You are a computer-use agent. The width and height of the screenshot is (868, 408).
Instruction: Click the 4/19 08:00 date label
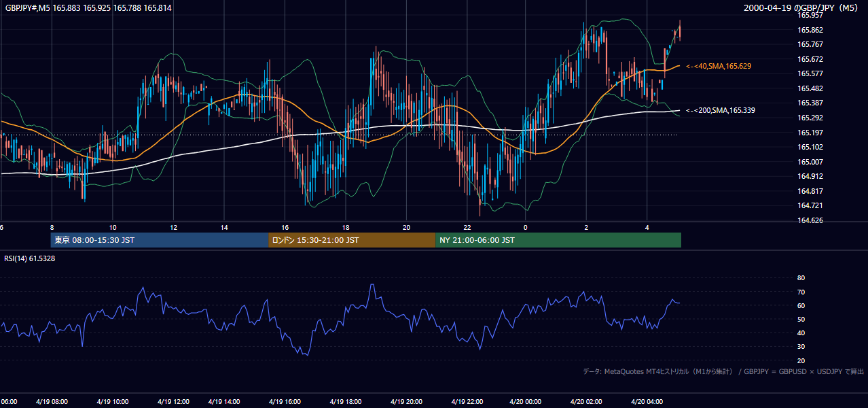52,402
